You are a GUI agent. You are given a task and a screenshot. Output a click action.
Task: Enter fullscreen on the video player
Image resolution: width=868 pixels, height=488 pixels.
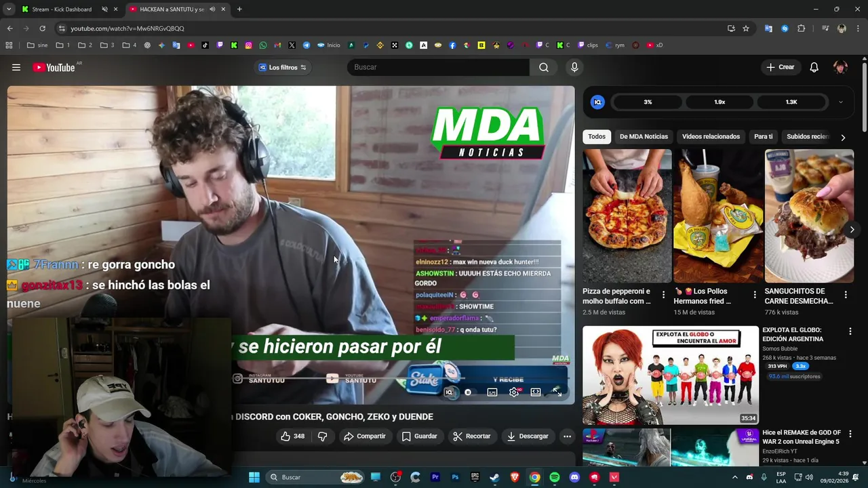[557, 392]
